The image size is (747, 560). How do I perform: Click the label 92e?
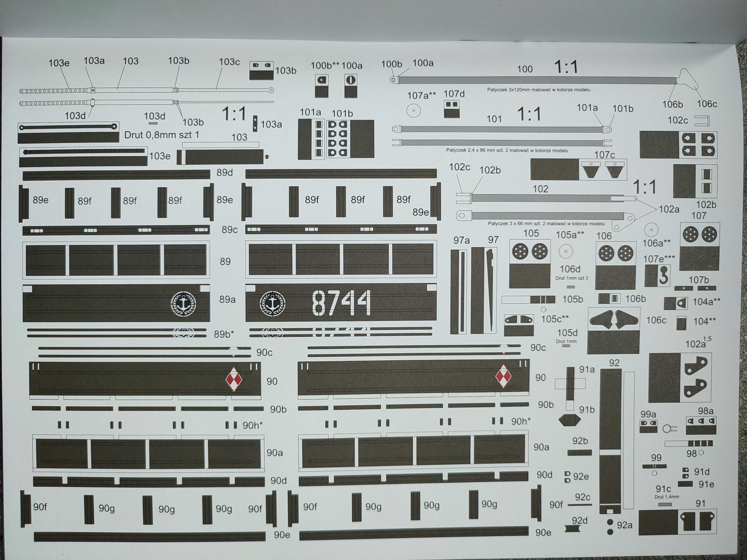click(x=581, y=476)
